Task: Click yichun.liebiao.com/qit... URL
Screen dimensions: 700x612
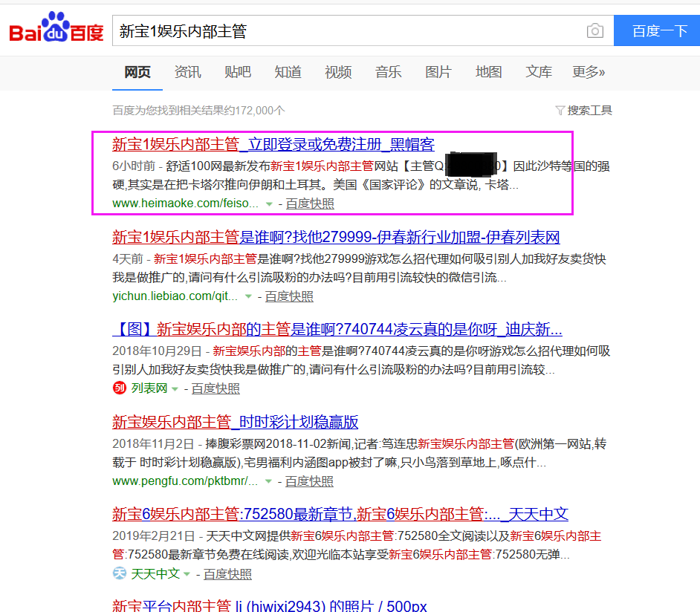Action: click(175, 296)
